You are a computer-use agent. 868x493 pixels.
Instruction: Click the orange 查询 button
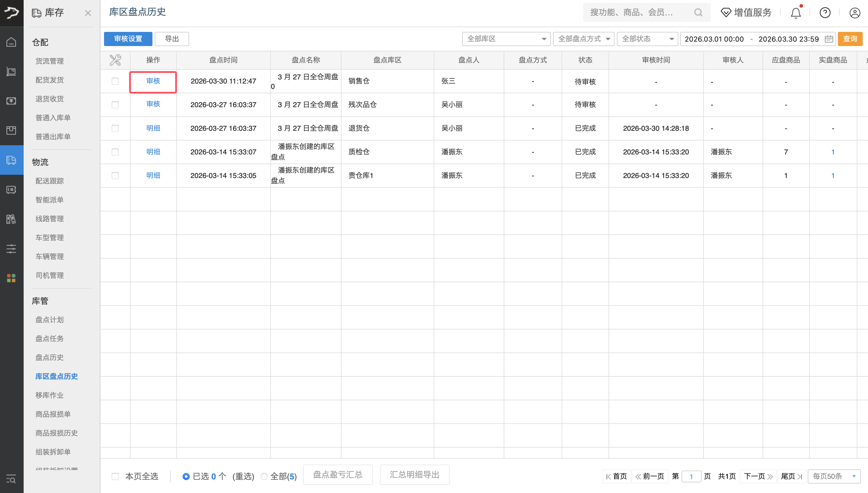point(850,39)
